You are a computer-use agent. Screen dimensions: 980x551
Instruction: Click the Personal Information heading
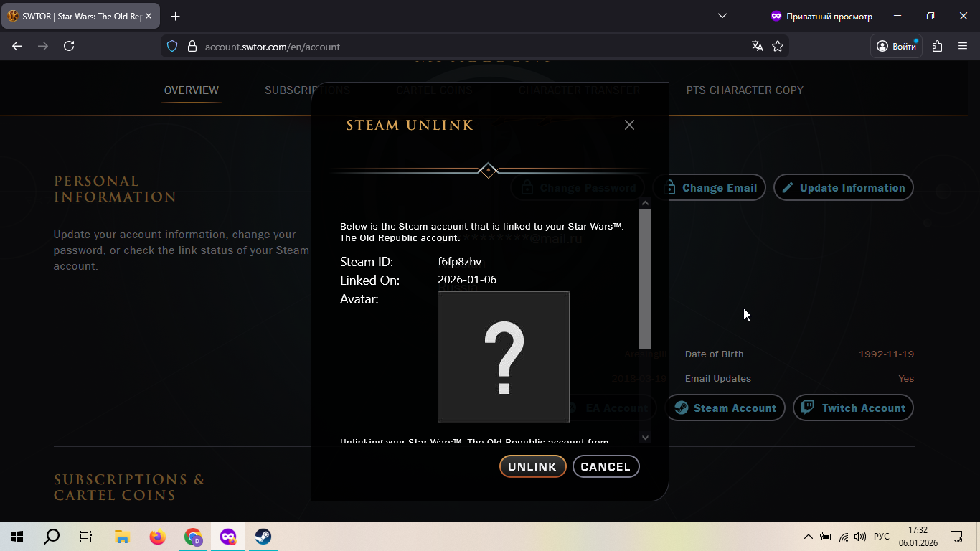(115, 189)
